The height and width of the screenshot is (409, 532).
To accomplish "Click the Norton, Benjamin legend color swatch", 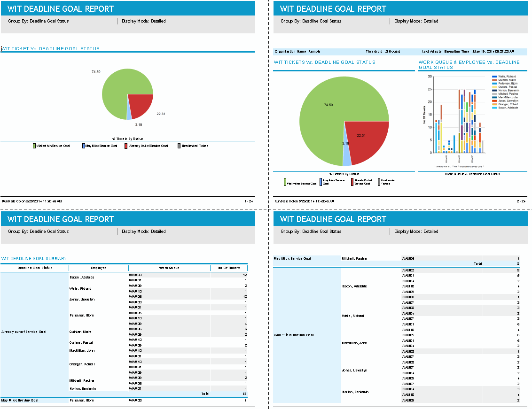I will coord(494,90).
